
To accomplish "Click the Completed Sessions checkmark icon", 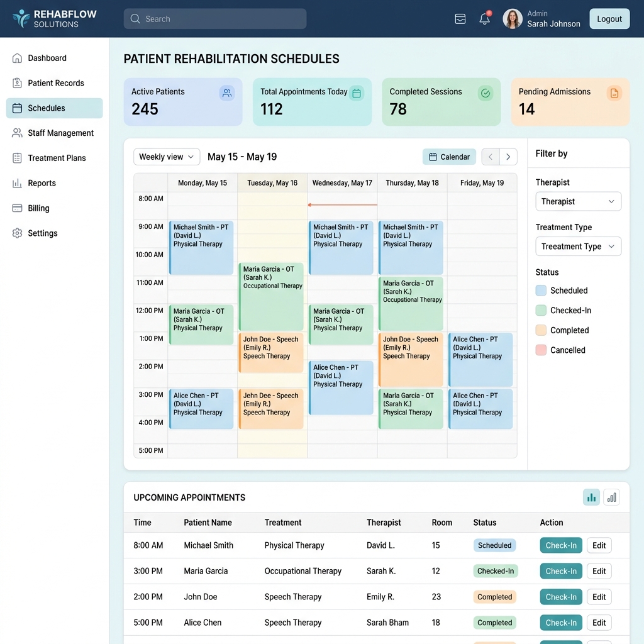I will 486,93.
